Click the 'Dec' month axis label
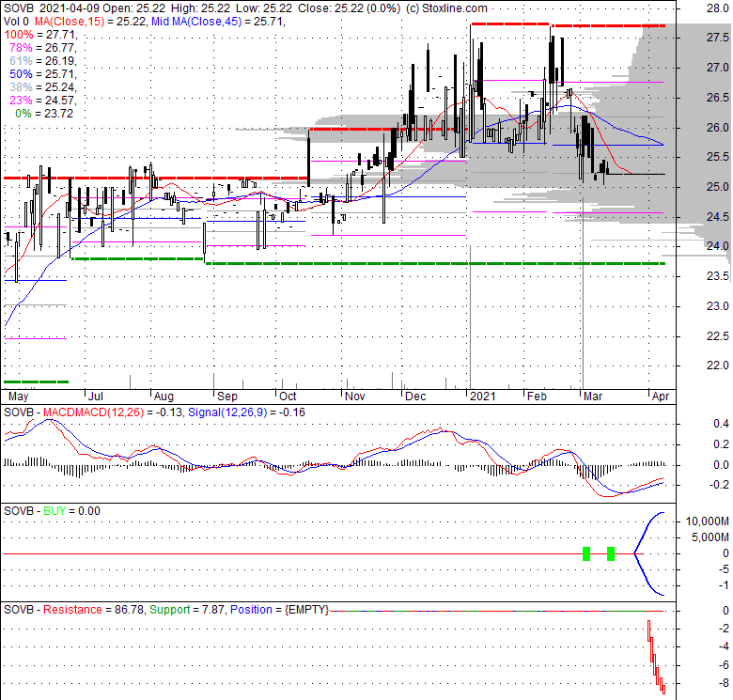 pos(415,397)
